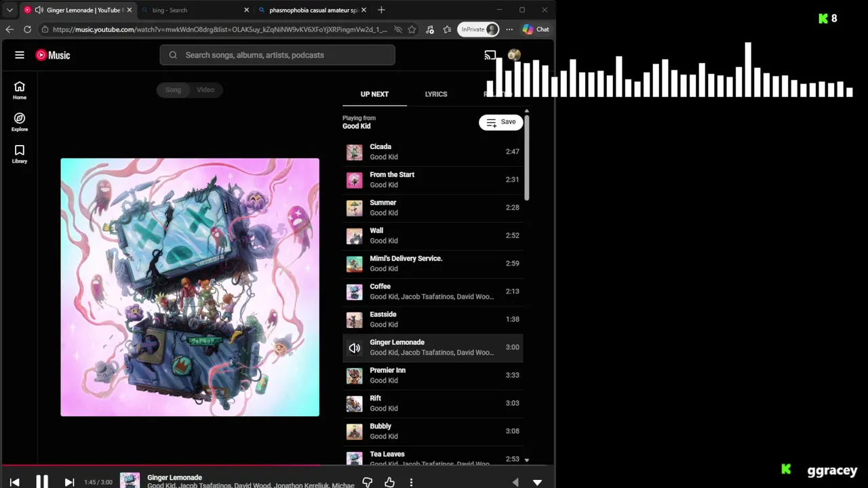Click the cast to device icon
The width and height of the screenshot is (868, 488).
click(490, 55)
